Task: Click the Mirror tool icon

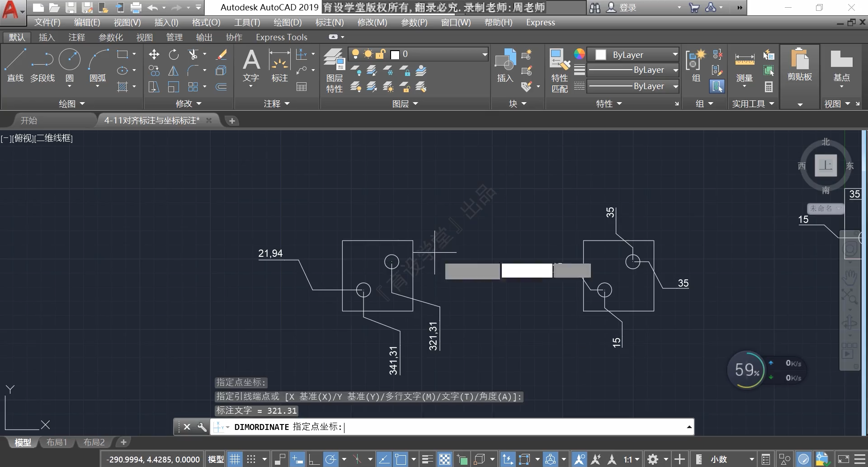Action: [x=174, y=71]
